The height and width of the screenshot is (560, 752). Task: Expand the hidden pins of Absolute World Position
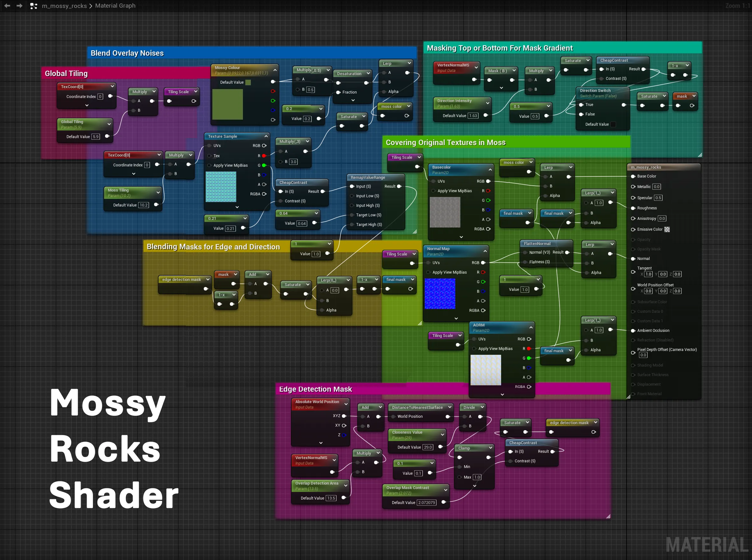click(x=321, y=443)
